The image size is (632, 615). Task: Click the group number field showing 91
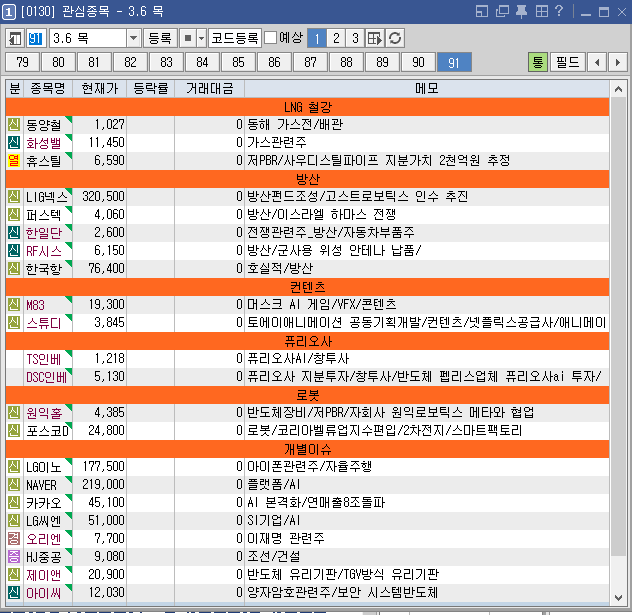click(35, 39)
